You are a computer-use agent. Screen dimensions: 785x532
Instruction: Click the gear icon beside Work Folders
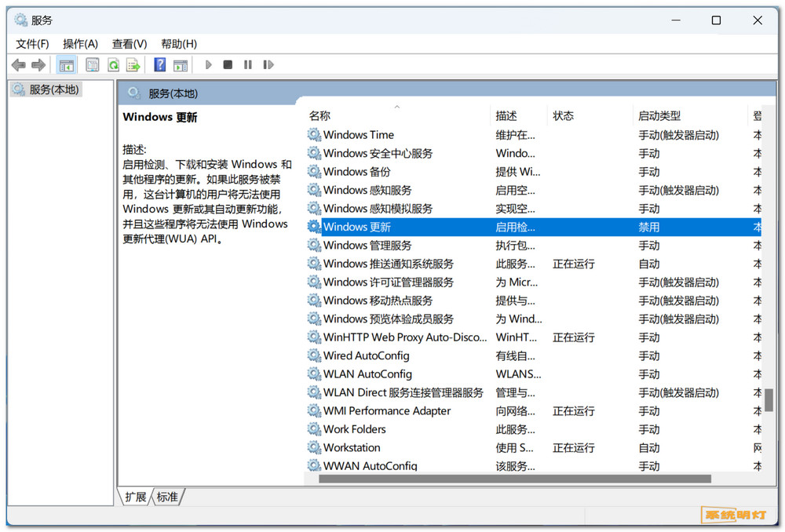pos(314,429)
